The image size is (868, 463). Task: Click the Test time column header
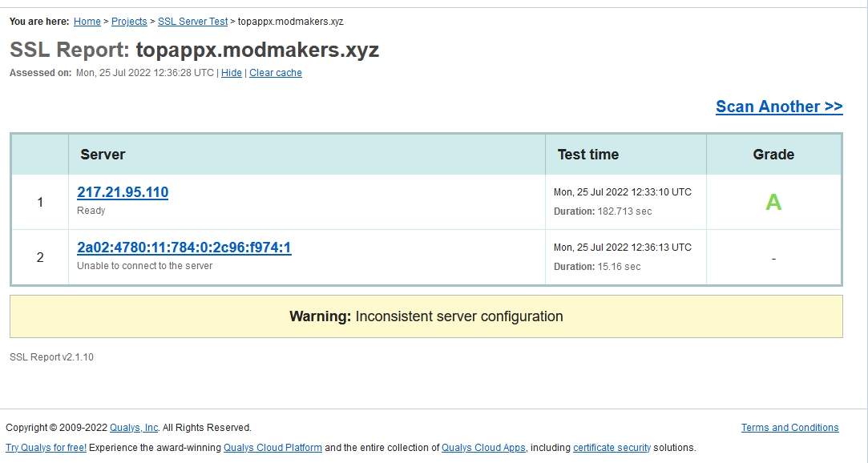587,154
